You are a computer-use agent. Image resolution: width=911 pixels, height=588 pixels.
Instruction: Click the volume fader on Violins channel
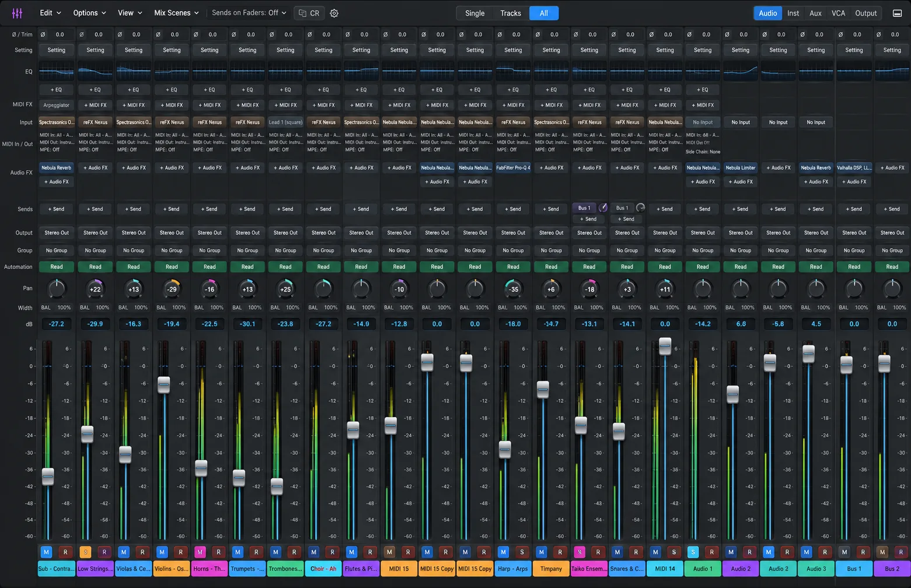pyautogui.click(x=164, y=384)
